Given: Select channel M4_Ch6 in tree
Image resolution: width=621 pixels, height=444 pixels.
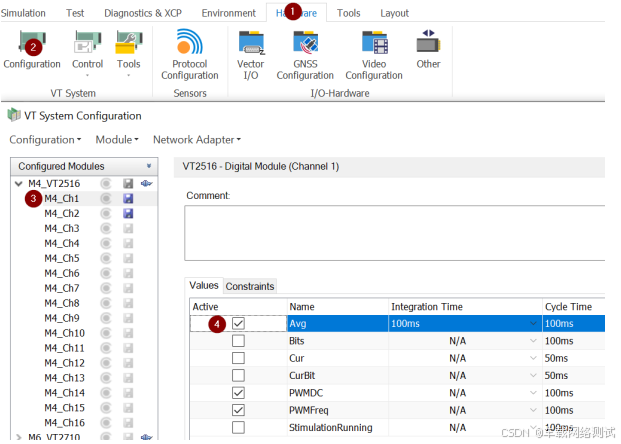Looking at the screenshot, I should (x=62, y=273).
